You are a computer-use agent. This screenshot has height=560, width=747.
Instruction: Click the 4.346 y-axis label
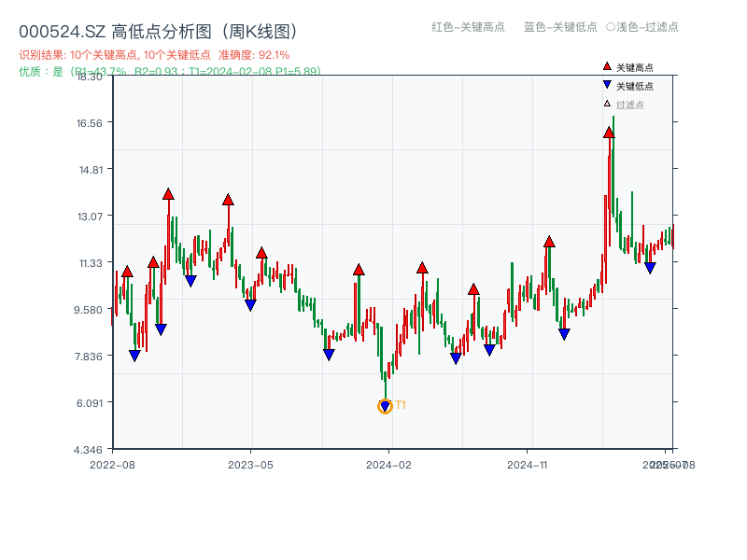click(x=88, y=450)
